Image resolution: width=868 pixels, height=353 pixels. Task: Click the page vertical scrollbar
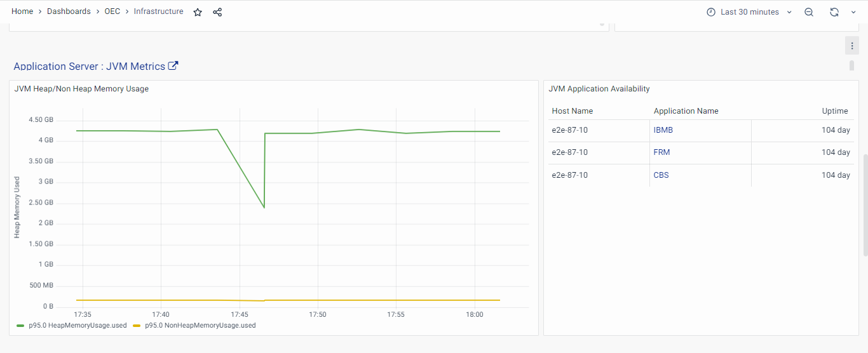coord(865,204)
